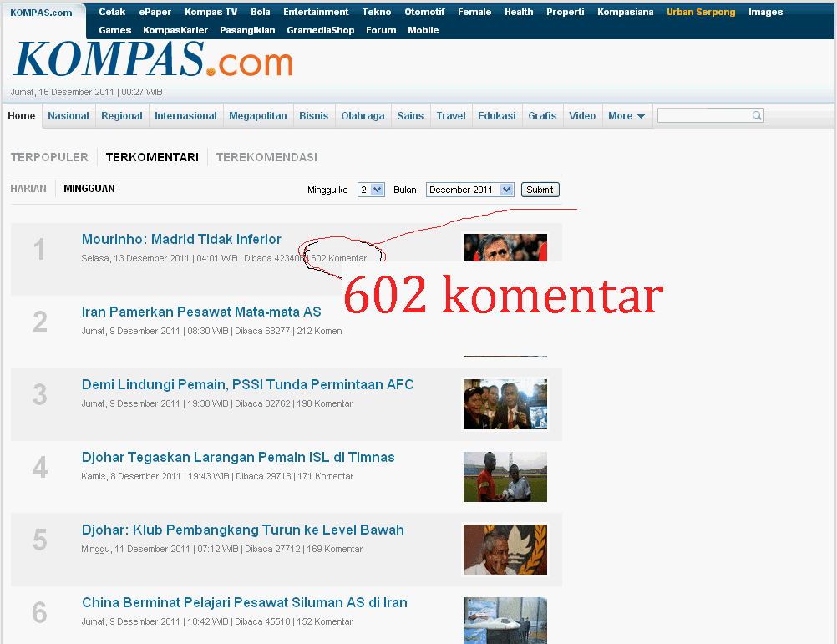Open the Olahraga section
The image size is (837, 644).
[x=363, y=116]
